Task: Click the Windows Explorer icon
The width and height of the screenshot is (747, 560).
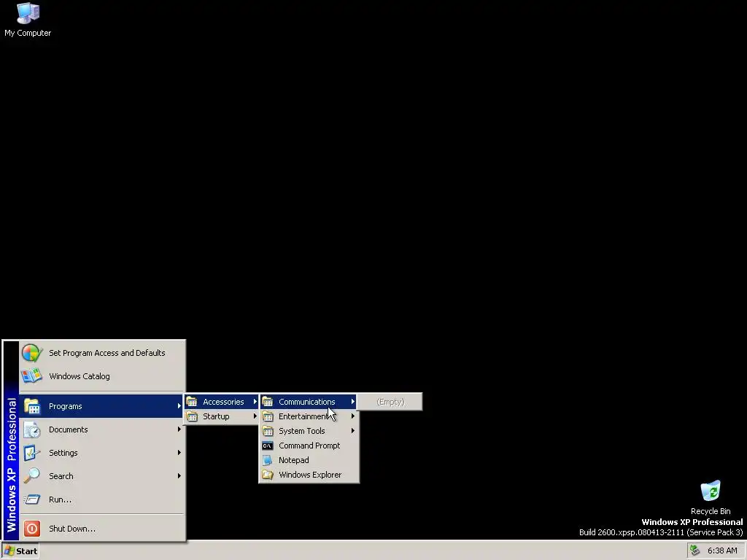Action: pos(268,475)
